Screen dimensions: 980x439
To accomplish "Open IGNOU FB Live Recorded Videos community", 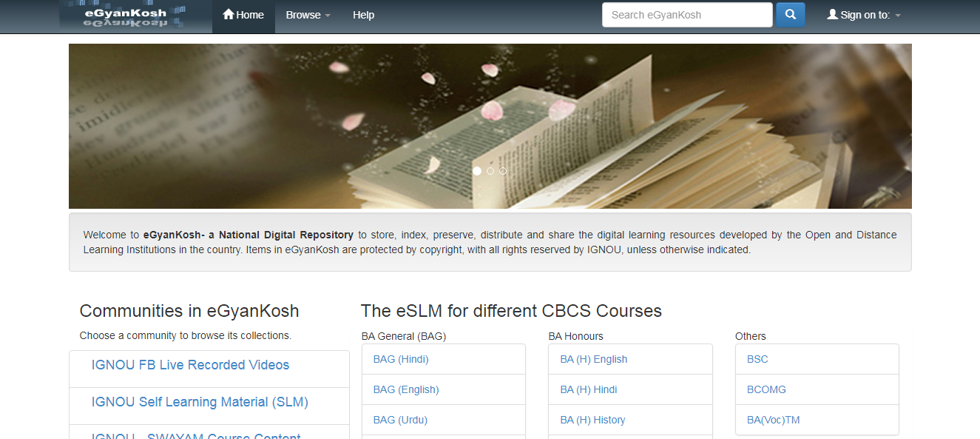I will (x=190, y=365).
